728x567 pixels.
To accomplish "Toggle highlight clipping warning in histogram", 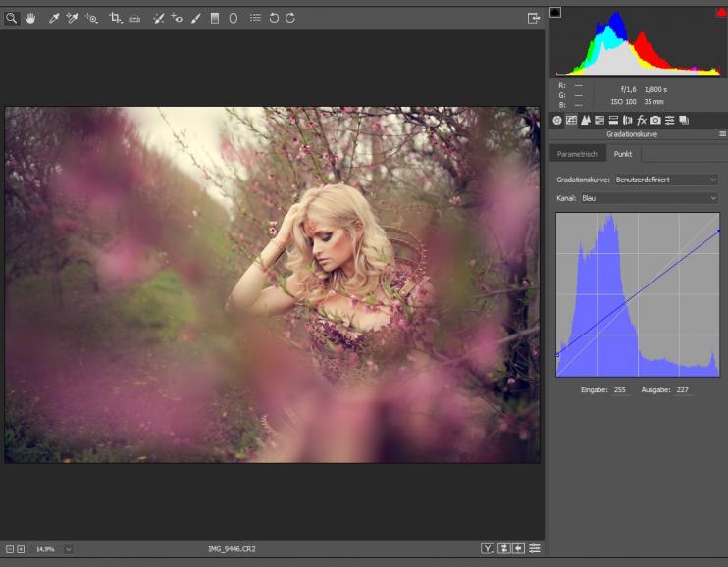I will pyautogui.click(x=722, y=13).
